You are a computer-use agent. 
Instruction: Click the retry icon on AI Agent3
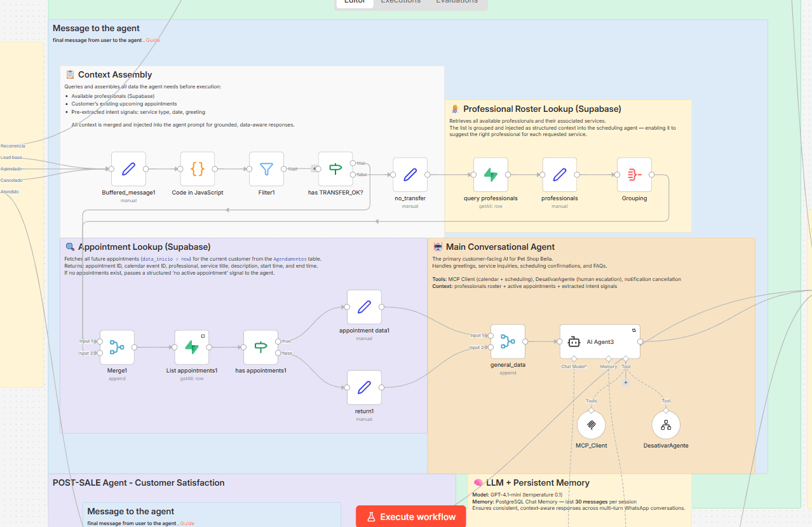point(634,330)
